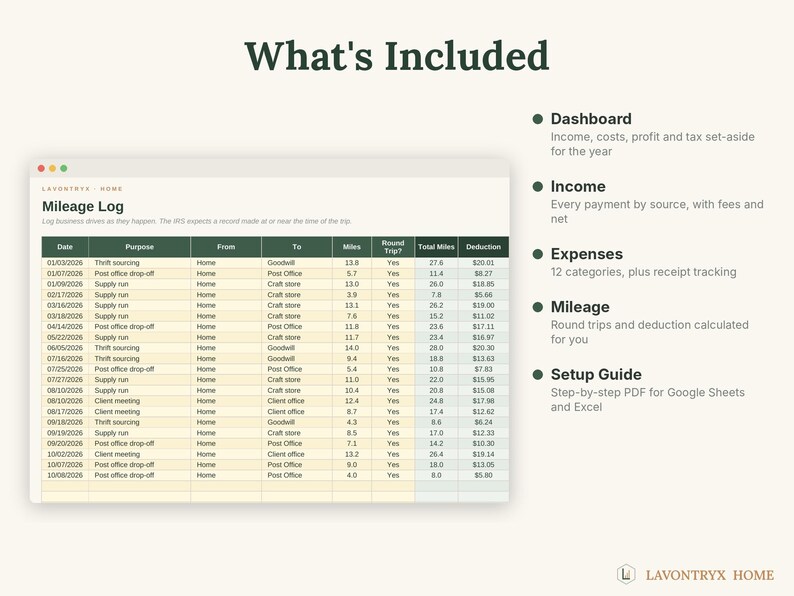
Task: Click the yellow minimize dot on the mockup window
Action: (52, 168)
